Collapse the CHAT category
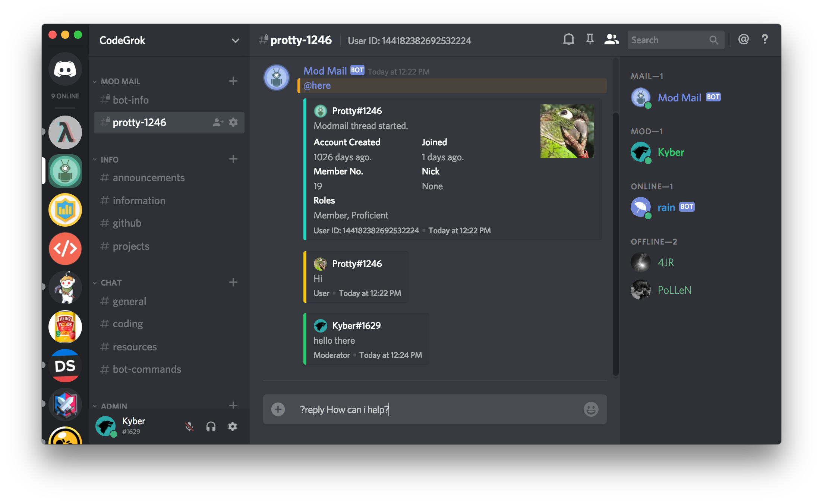Screen dimensions: 823x504 (111, 283)
